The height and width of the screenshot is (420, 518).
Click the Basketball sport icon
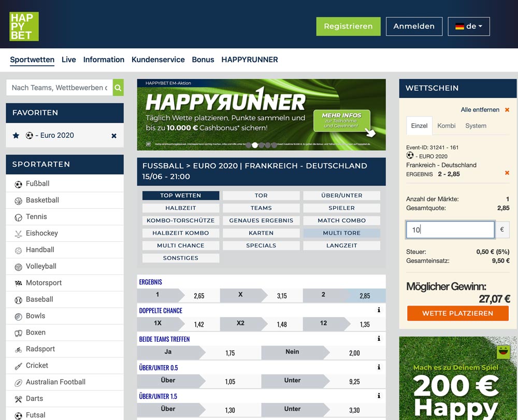(x=19, y=201)
